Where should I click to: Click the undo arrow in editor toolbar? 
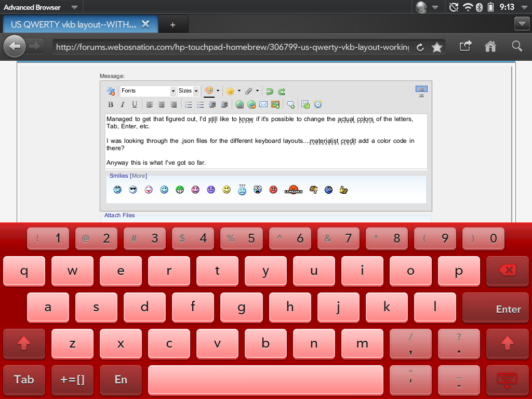[x=269, y=91]
